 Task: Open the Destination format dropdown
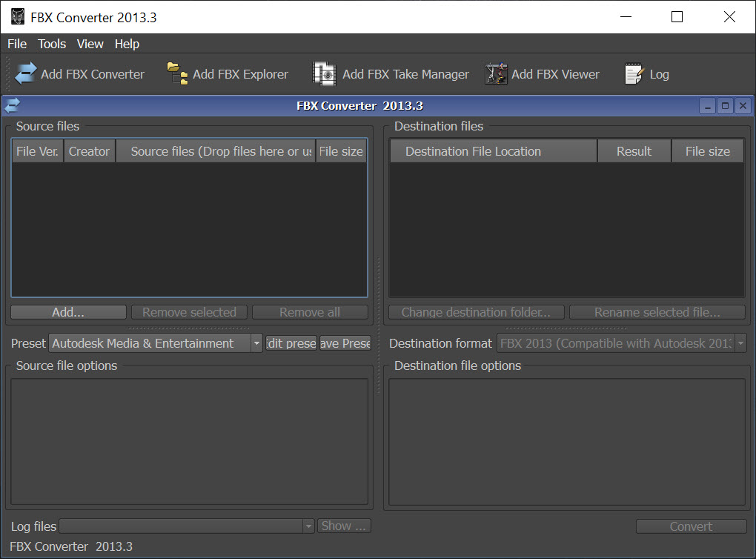pyautogui.click(x=740, y=343)
